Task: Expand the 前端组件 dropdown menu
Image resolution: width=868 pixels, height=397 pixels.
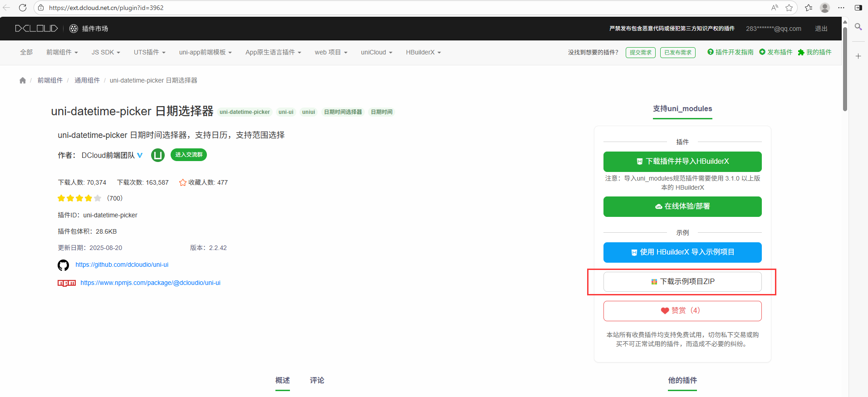Action: click(62, 52)
